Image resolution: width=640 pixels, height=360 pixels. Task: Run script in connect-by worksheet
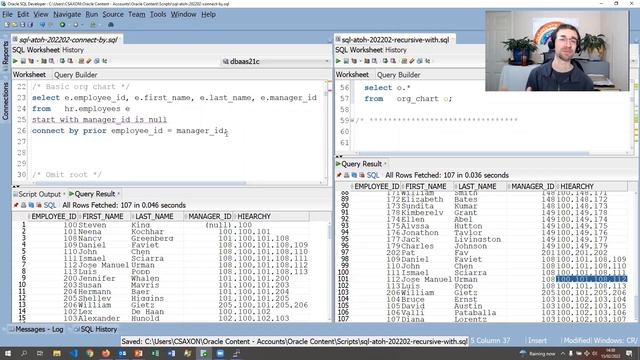(23, 61)
